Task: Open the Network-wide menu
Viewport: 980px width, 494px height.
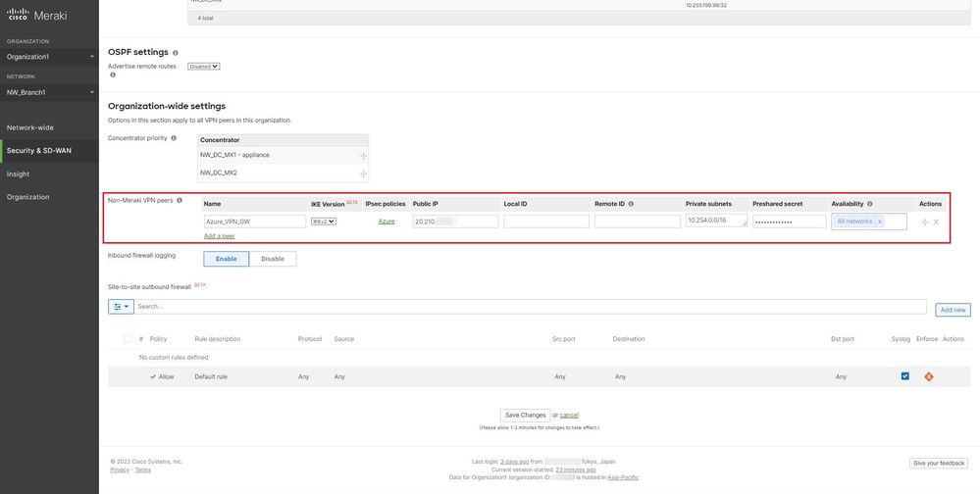Action: click(30, 127)
